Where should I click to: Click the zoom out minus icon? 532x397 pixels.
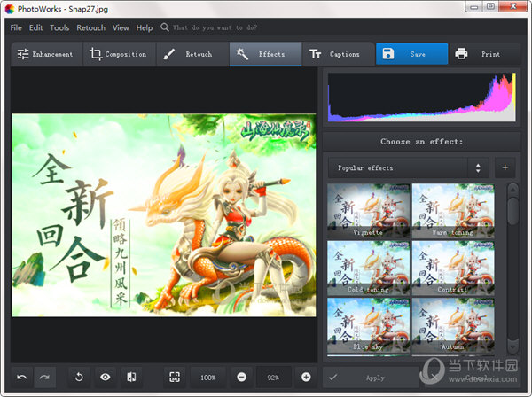241,377
